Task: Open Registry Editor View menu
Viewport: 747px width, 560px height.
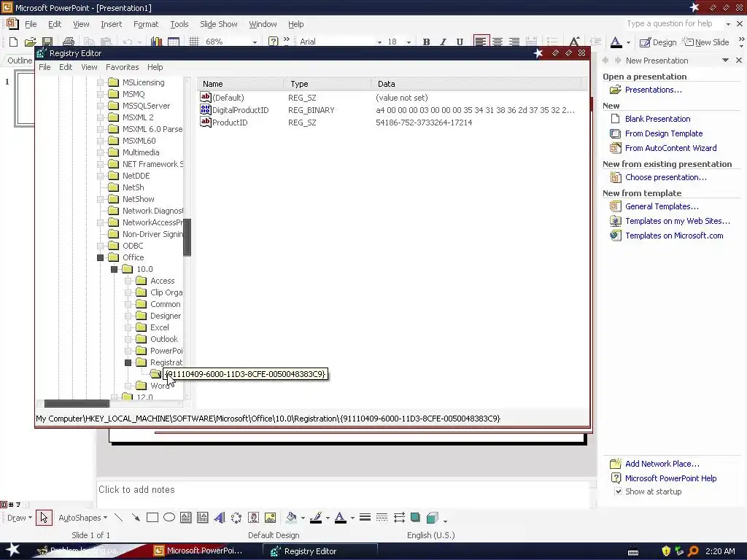Action: (89, 67)
